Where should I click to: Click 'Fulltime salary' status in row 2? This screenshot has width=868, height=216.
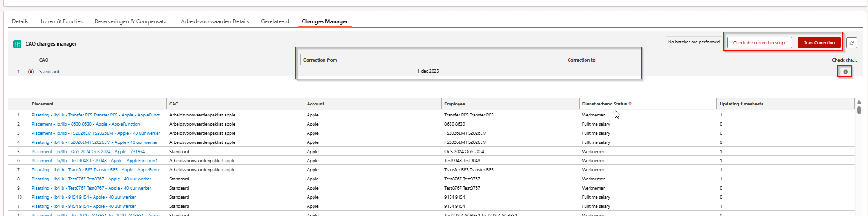tap(596, 124)
